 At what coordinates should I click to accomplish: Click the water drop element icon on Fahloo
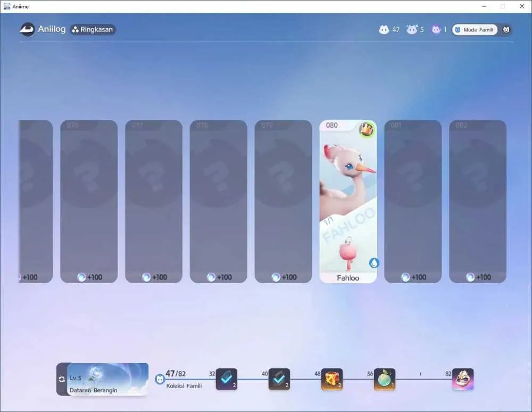374,262
